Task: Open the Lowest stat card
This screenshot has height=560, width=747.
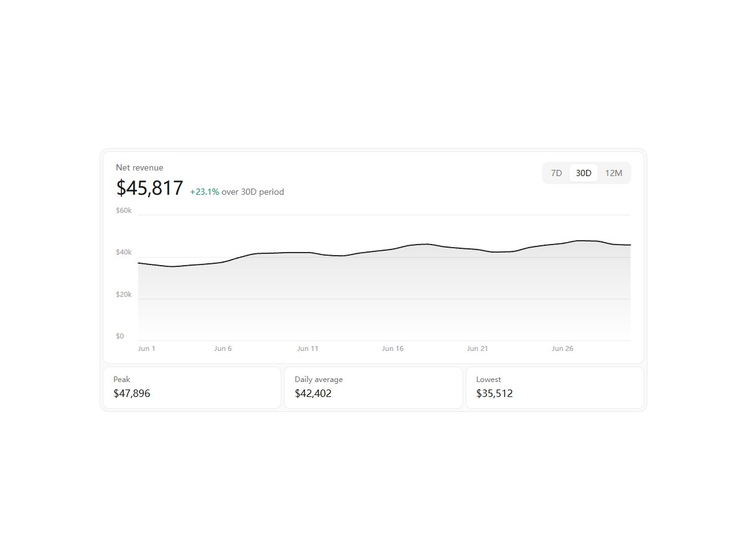Action: [x=555, y=388]
